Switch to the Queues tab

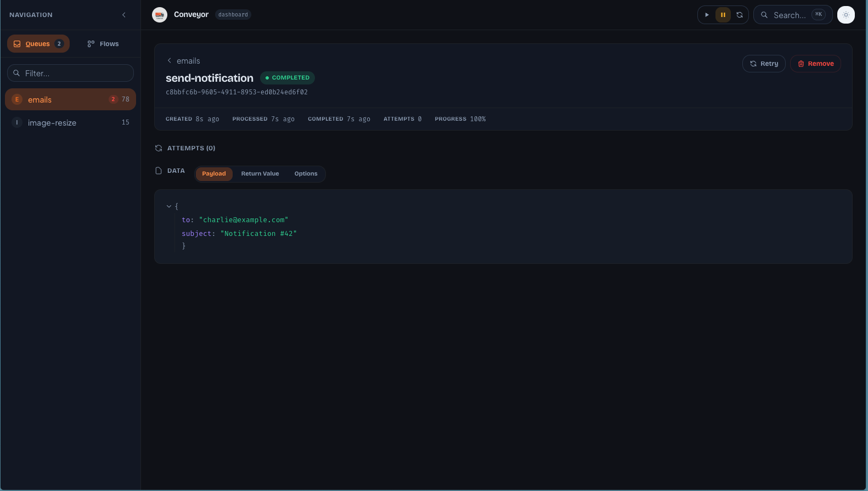pos(38,44)
